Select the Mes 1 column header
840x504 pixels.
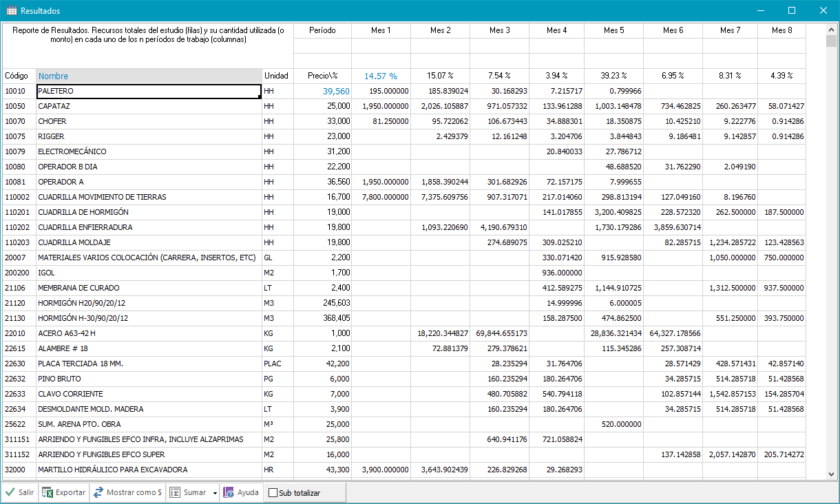tap(381, 30)
